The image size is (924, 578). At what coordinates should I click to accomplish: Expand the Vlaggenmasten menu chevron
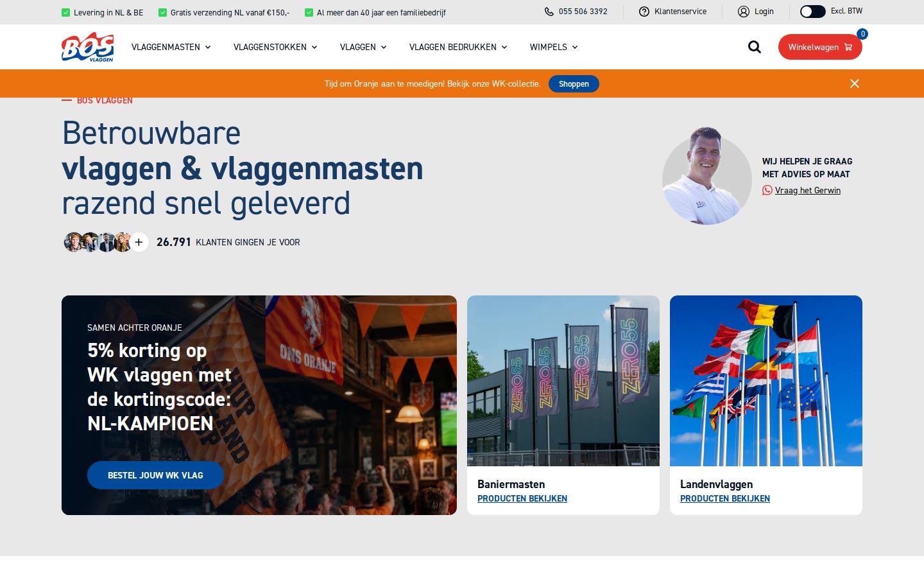point(208,48)
